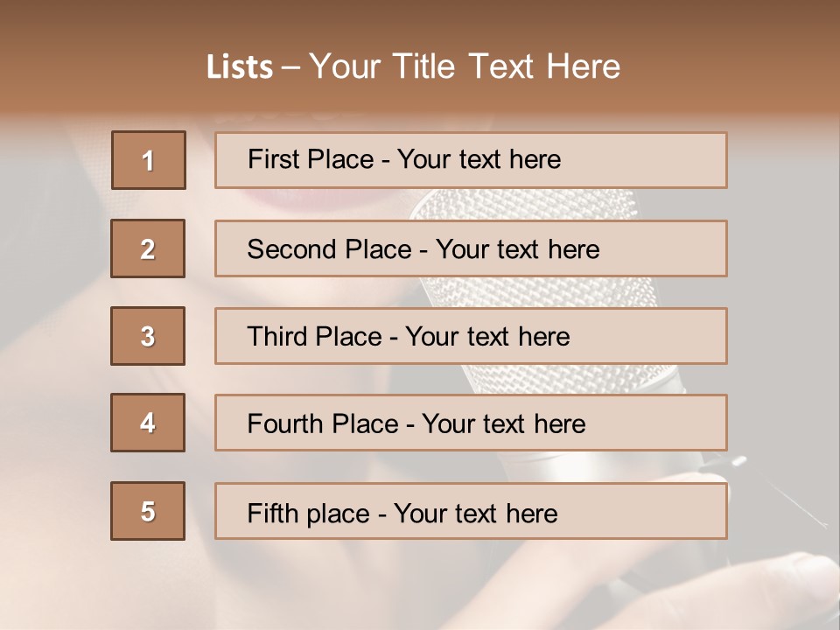840x630 pixels.
Task: Select the Fifth place text bar
Action: [471, 511]
